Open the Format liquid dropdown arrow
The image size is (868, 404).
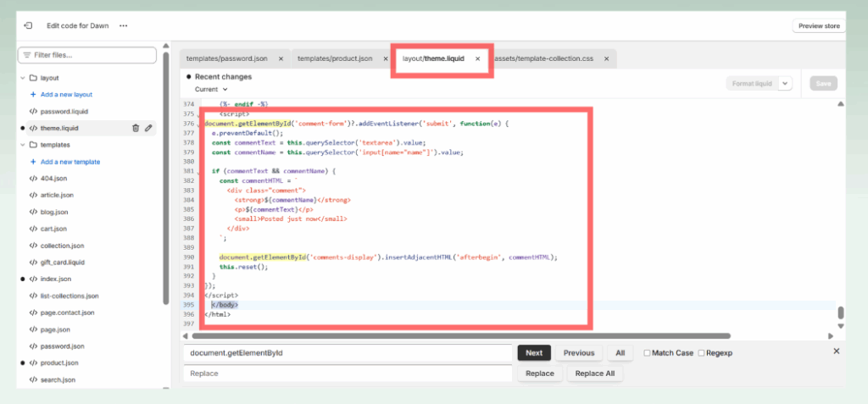point(786,84)
